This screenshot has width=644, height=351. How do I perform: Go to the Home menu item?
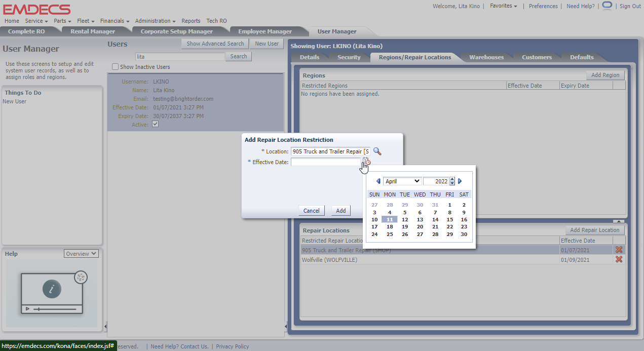pos(12,21)
